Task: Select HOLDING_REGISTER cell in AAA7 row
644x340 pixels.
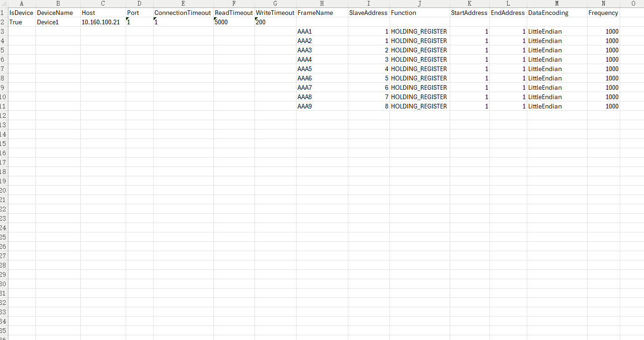Action: 419,87
